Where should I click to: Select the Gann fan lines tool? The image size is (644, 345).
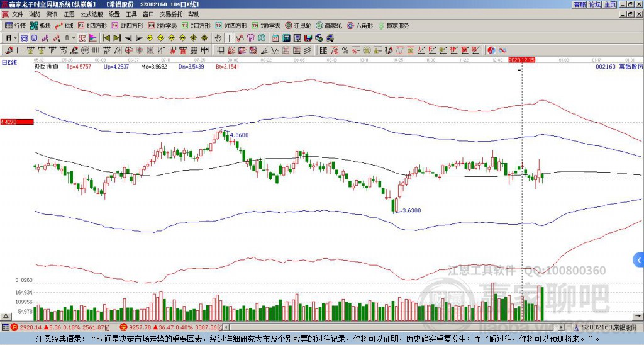click(231, 50)
